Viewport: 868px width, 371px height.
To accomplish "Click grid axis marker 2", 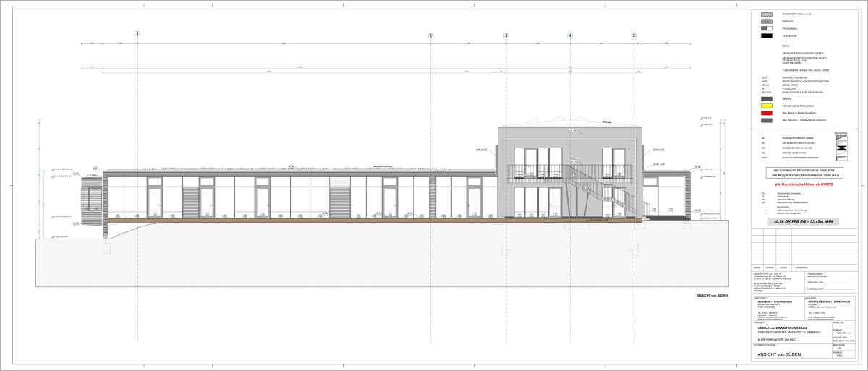I will pos(430,35).
